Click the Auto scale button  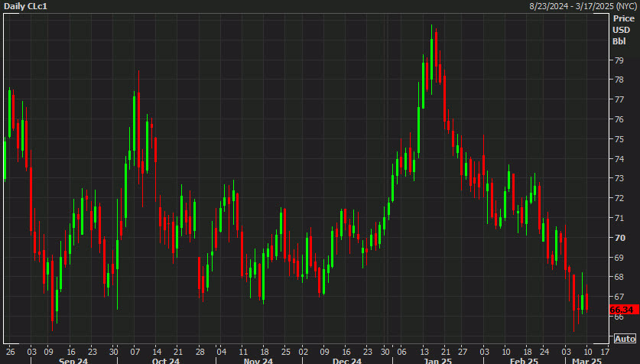[625, 339]
